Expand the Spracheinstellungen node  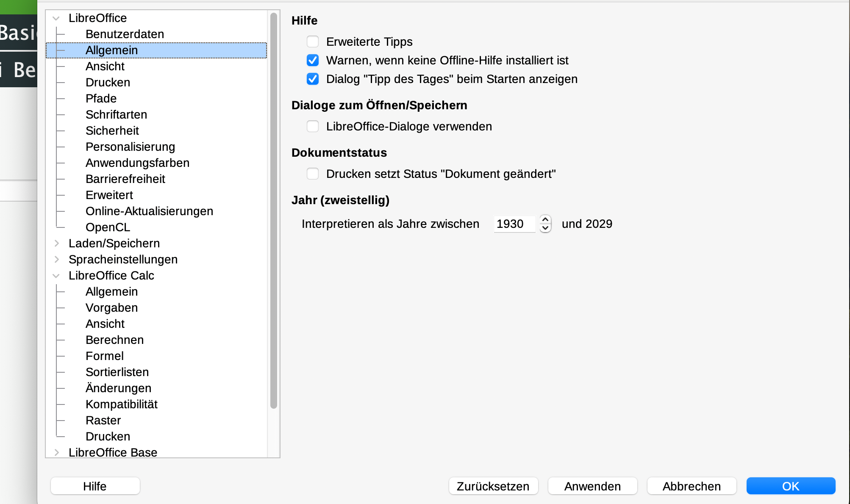pyautogui.click(x=56, y=259)
